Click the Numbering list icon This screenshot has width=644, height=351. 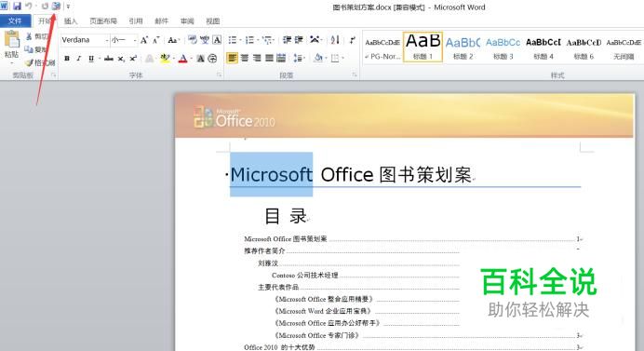(249, 40)
